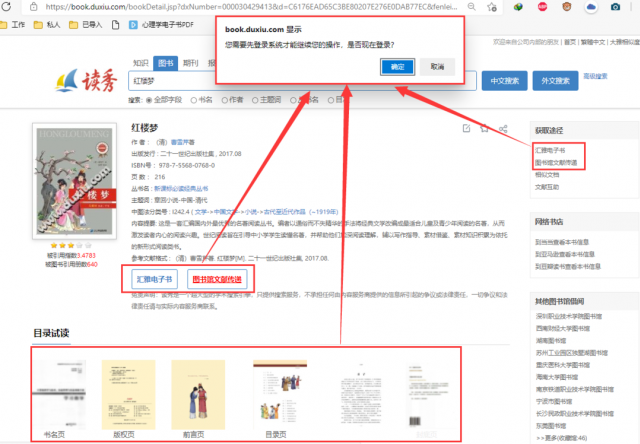640x444 pixels.
Task: View site info via address bar lock icon
Action: point(34,7)
